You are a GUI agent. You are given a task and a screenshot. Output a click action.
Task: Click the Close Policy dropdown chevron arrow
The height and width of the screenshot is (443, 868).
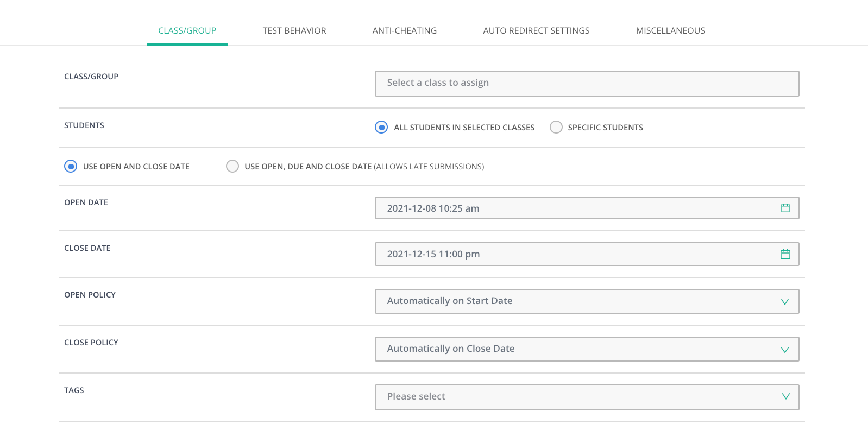click(785, 350)
